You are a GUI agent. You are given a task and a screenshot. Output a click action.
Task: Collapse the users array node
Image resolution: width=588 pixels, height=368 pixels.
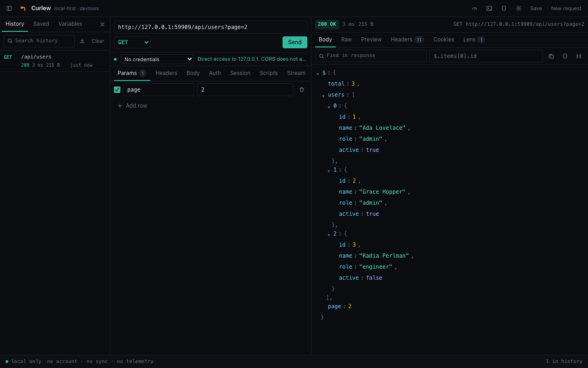pos(323,96)
